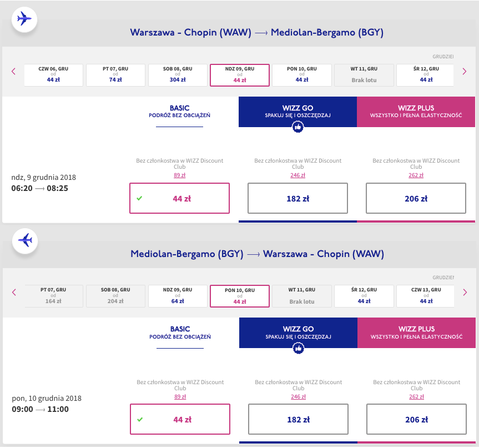Choose return WIZZ Plus fare 206 zł

tap(416, 420)
